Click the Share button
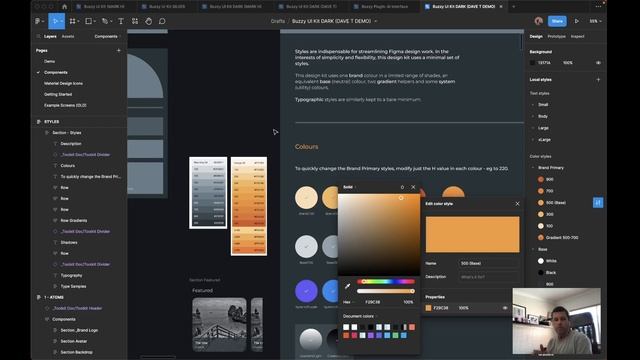The height and width of the screenshot is (360, 640). point(557,21)
